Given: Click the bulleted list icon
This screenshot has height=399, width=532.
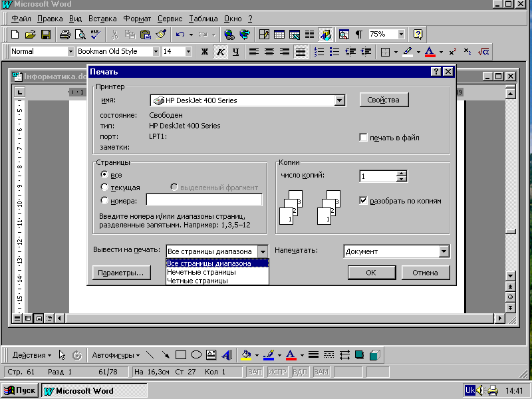Looking at the screenshot, I should click(x=334, y=52).
